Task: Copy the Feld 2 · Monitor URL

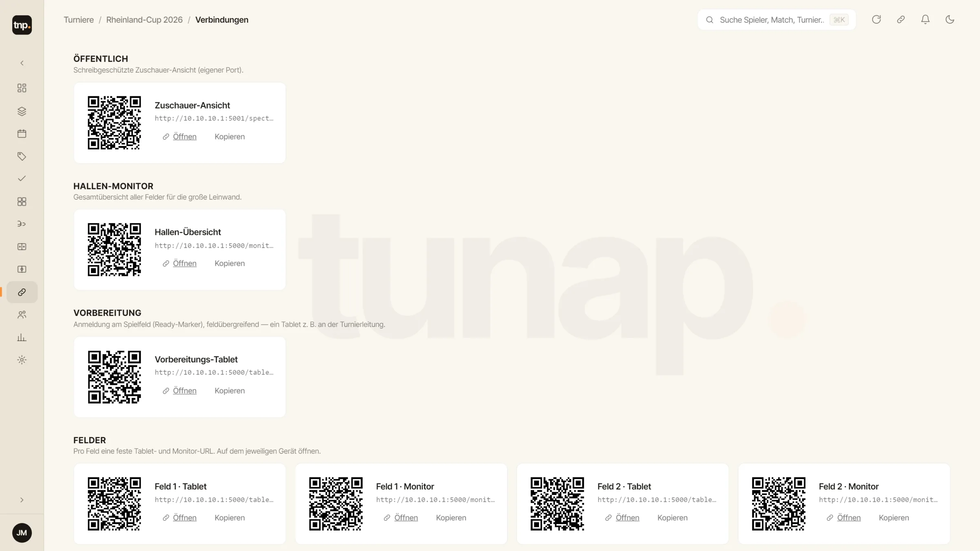Action: point(894,518)
